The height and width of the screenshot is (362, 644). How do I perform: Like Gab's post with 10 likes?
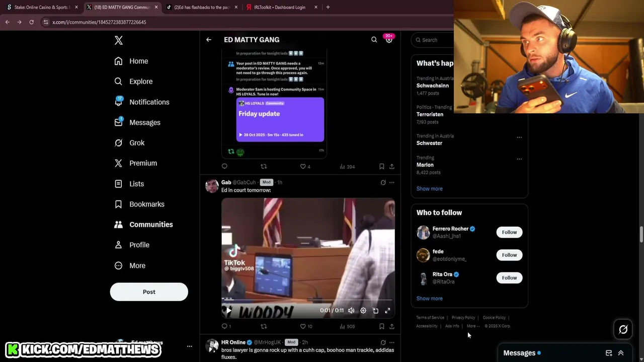[306, 326]
